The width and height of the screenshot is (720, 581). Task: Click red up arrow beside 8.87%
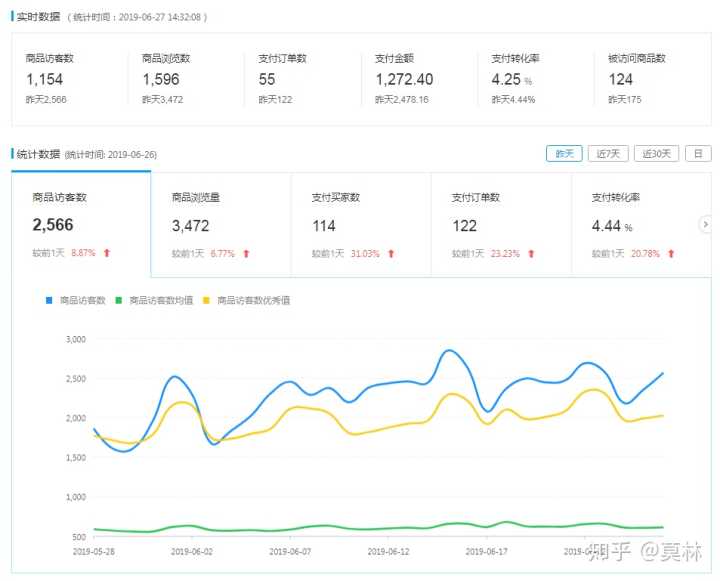(x=107, y=253)
